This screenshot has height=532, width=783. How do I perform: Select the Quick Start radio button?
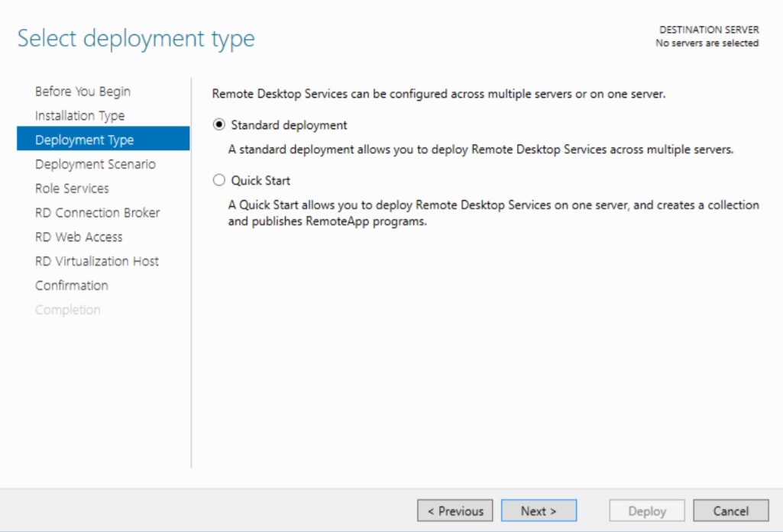click(218, 180)
